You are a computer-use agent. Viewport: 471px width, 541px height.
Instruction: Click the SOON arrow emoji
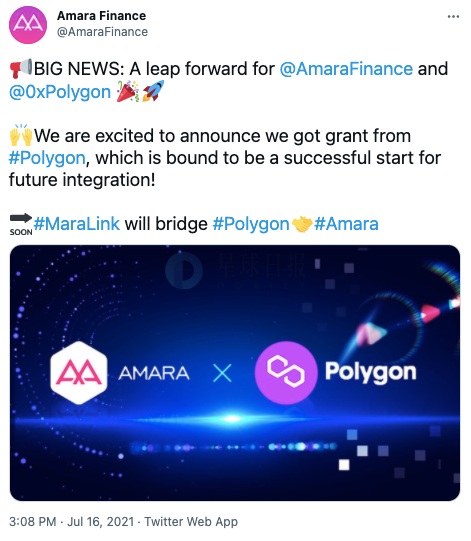pyautogui.click(x=21, y=224)
